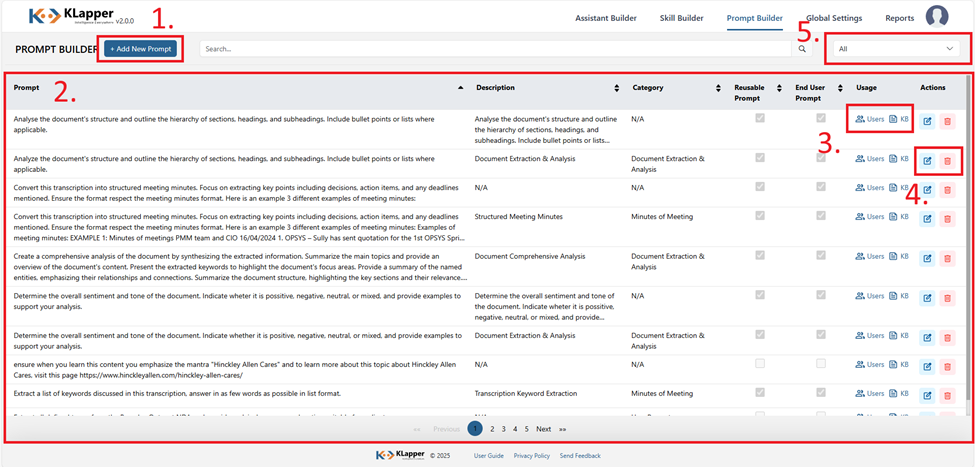Edit the "Analyze the document's structure" prompt
The image size is (975, 467).
(927, 161)
